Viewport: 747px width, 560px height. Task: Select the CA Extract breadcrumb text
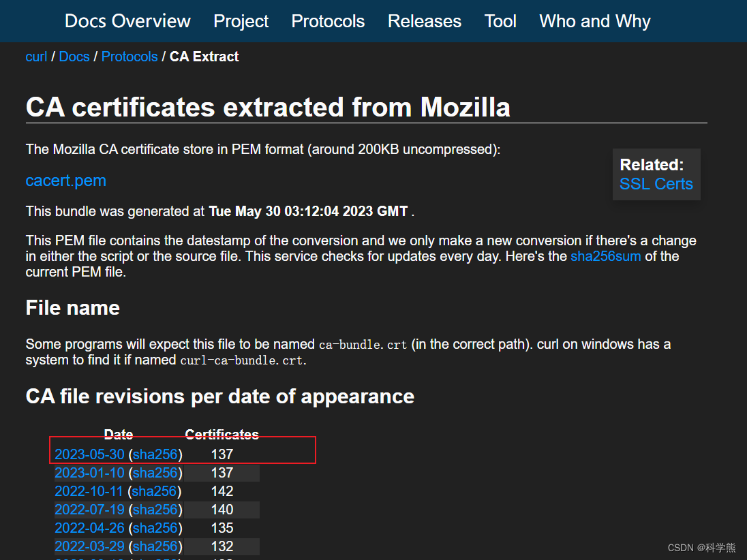pyautogui.click(x=204, y=57)
